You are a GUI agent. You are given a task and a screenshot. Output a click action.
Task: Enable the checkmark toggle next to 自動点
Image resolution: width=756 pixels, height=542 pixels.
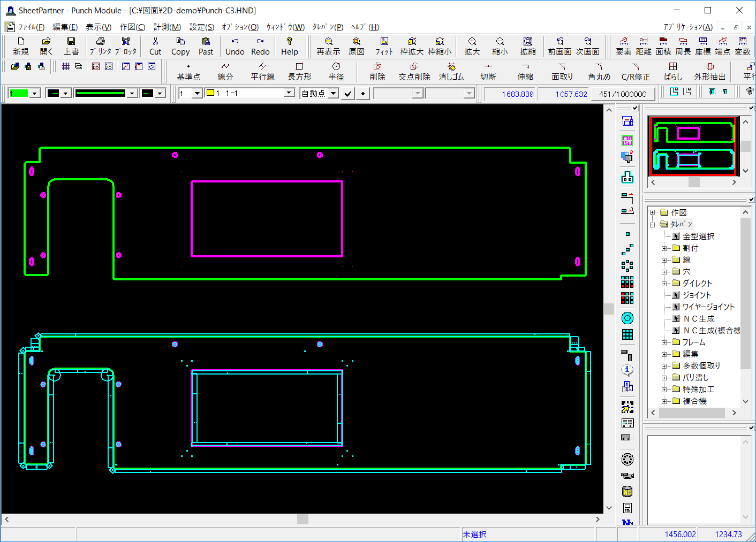point(347,93)
